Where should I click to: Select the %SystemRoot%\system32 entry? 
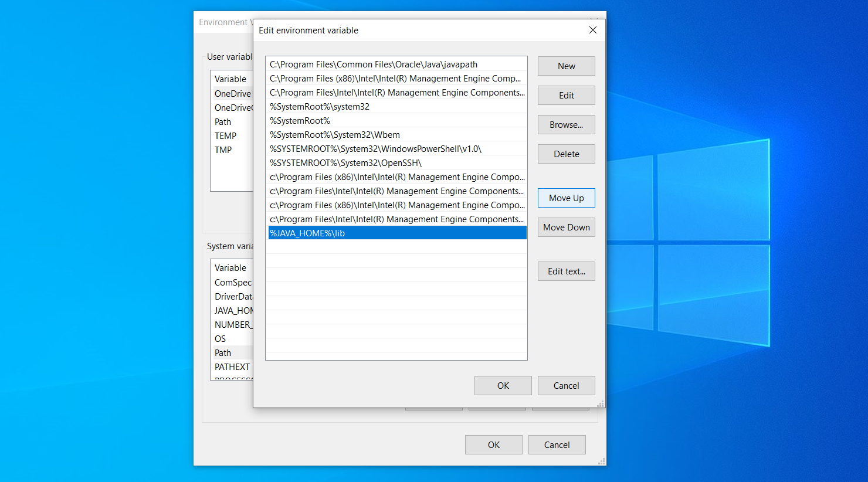click(397, 107)
